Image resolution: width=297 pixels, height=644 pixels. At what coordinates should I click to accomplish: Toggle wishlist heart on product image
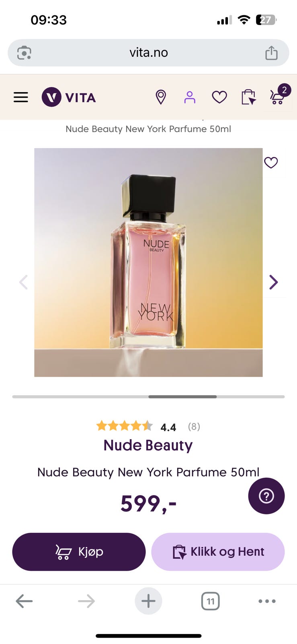[271, 163]
